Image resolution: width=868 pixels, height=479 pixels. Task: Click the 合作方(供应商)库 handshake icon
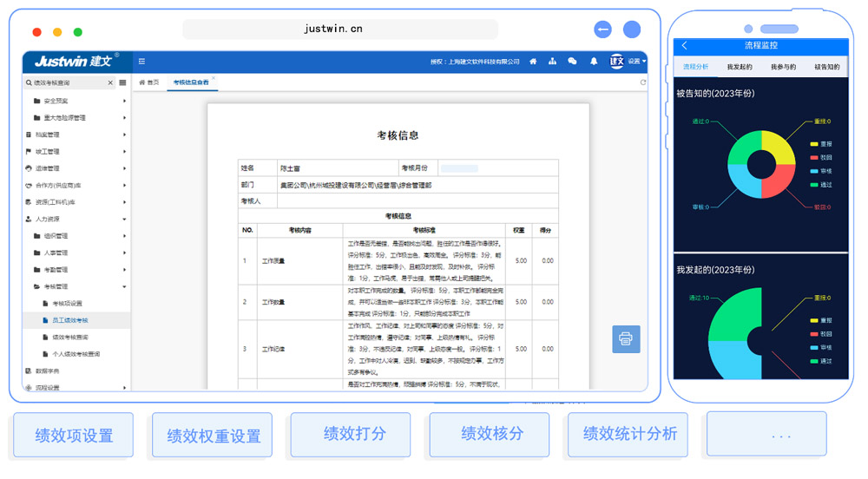click(29, 186)
